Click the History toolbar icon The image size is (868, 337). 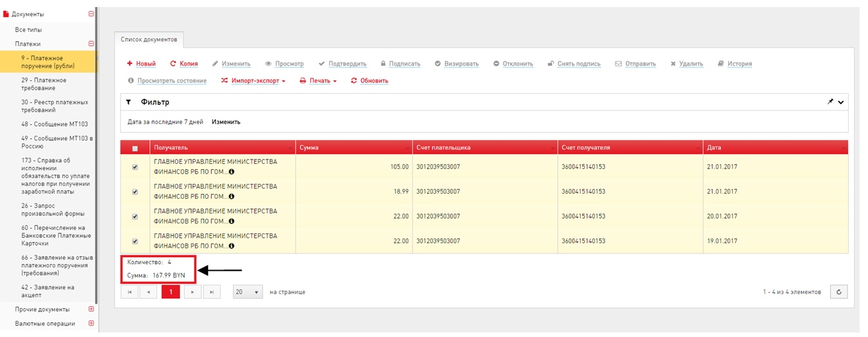coord(720,64)
